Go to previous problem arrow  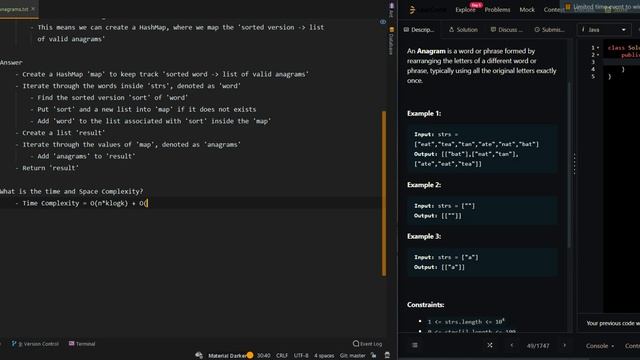coord(512,345)
